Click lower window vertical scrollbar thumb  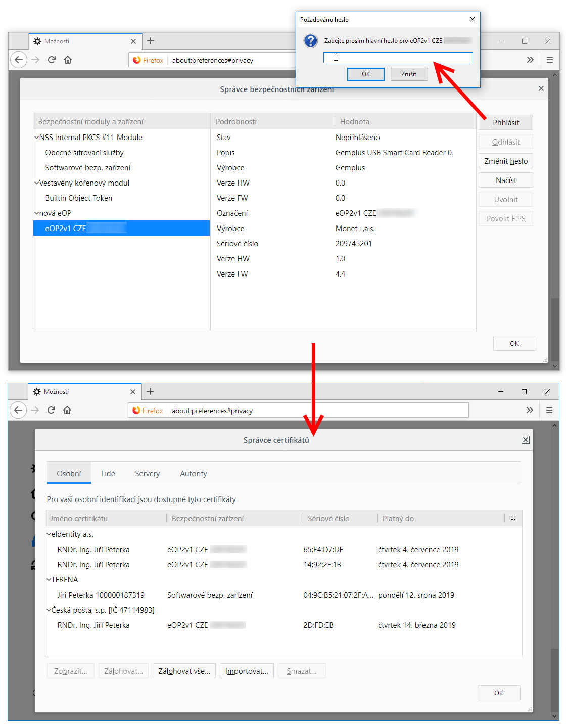(555, 679)
